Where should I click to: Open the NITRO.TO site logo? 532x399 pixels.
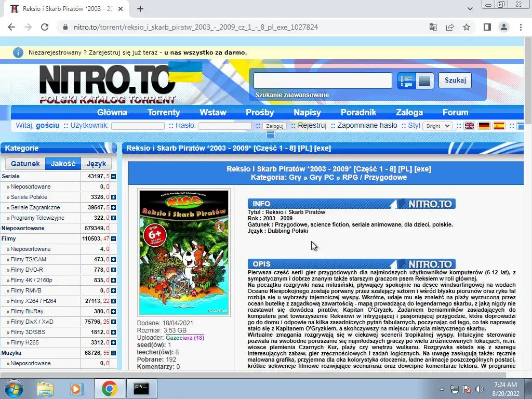[x=108, y=84]
